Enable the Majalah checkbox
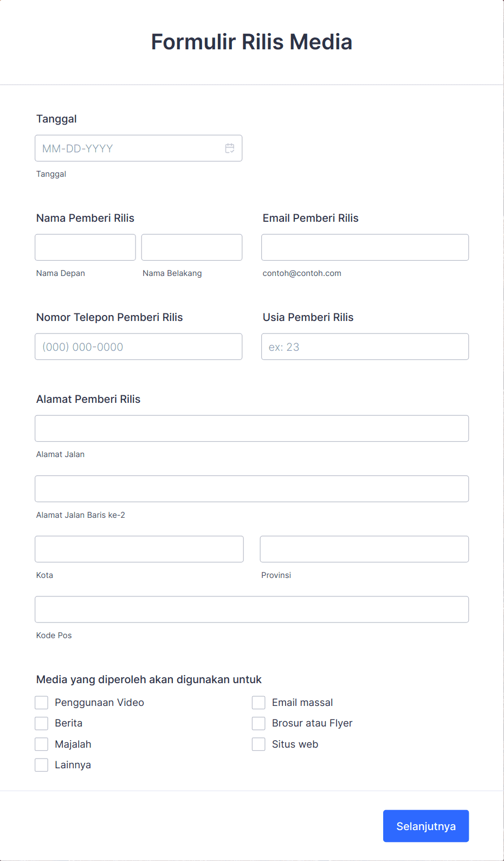Image resolution: width=504 pixels, height=861 pixels. tap(42, 744)
